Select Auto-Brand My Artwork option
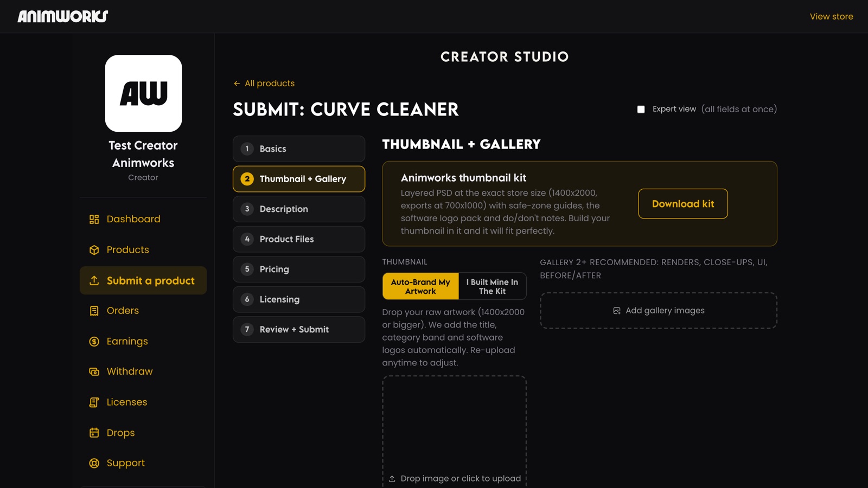The image size is (868, 488). [420, 286]
